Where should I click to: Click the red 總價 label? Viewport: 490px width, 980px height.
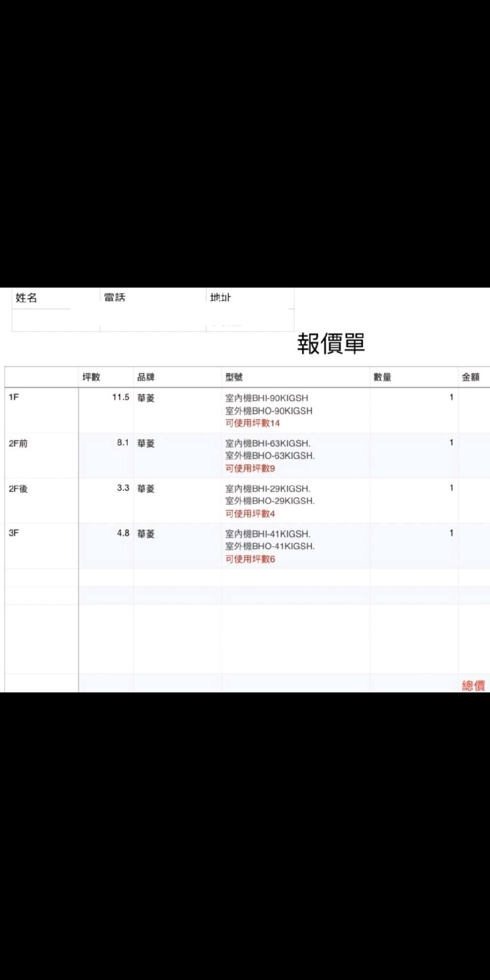[473, 686]
